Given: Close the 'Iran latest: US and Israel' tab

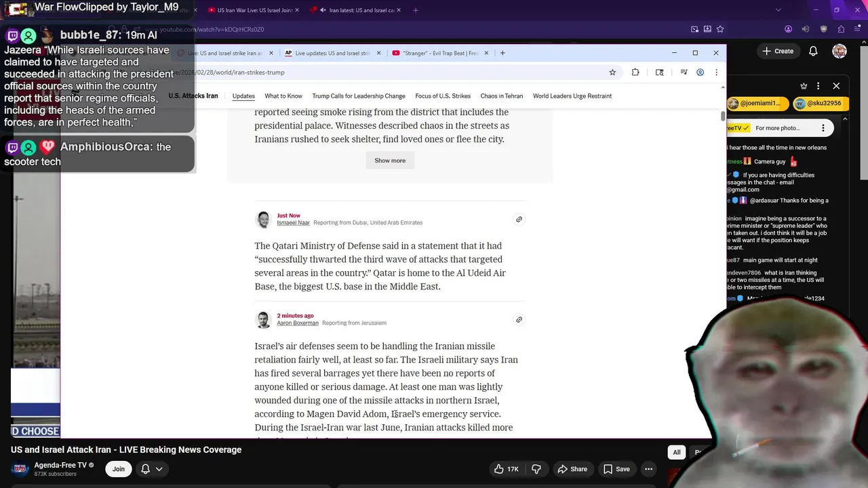Looking at the screenshot, I should (x=400, y=10).
